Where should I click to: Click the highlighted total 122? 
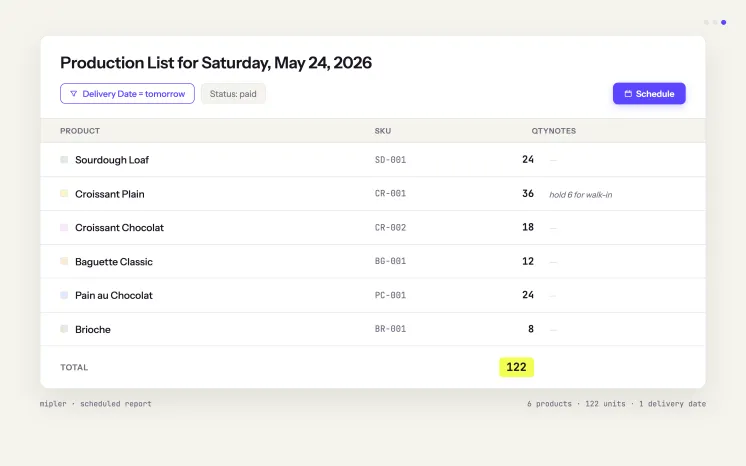click(x=516, y=367)
